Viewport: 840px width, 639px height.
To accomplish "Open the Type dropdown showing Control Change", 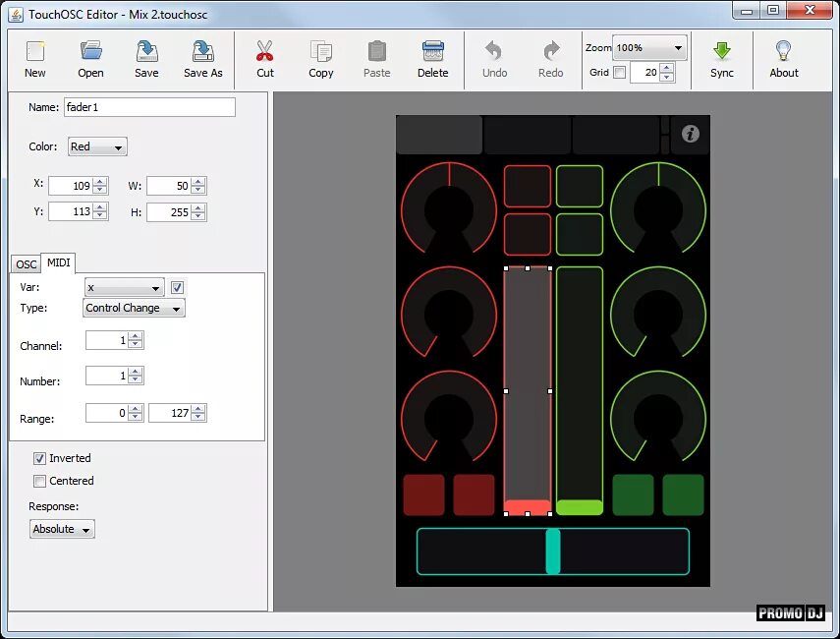I will pos(134,309).
